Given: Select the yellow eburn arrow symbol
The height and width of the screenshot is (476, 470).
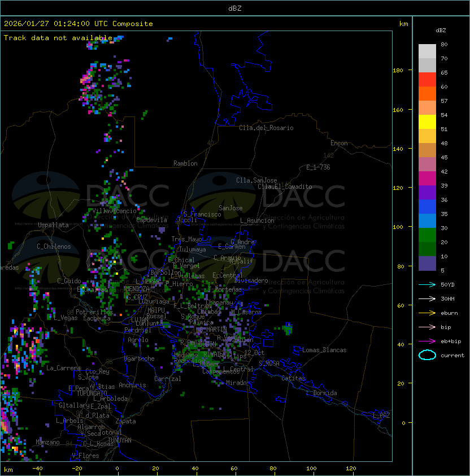Looking at the screenshot, I should [x=427, y=313].
